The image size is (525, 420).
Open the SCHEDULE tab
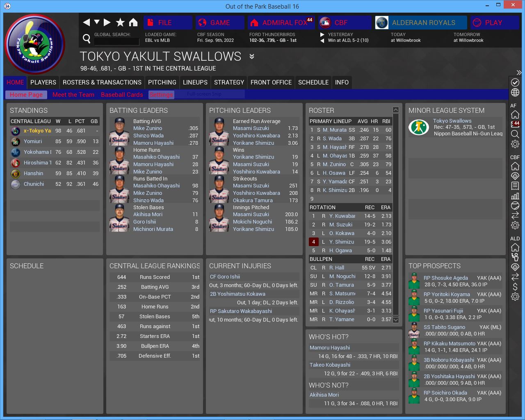pos(313,82)
